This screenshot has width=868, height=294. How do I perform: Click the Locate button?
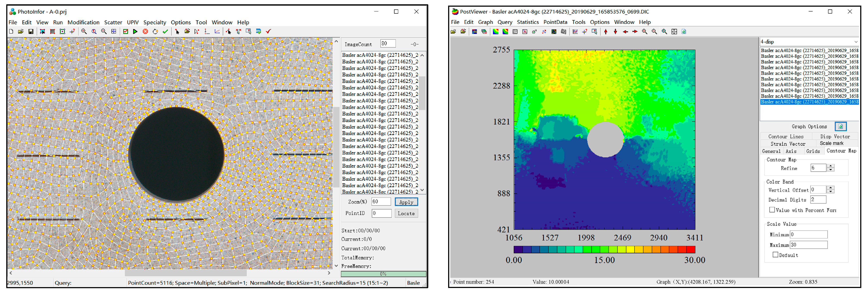pos(406,214)
